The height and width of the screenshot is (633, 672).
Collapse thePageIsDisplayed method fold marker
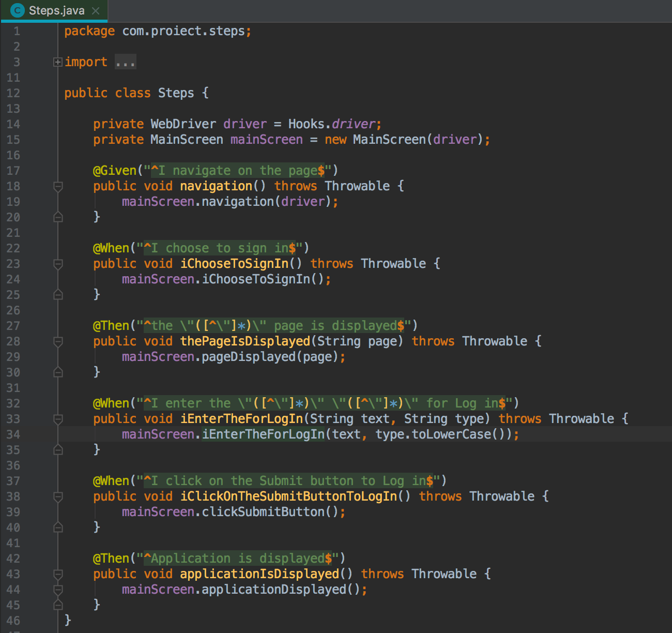[x=58, y=341]
